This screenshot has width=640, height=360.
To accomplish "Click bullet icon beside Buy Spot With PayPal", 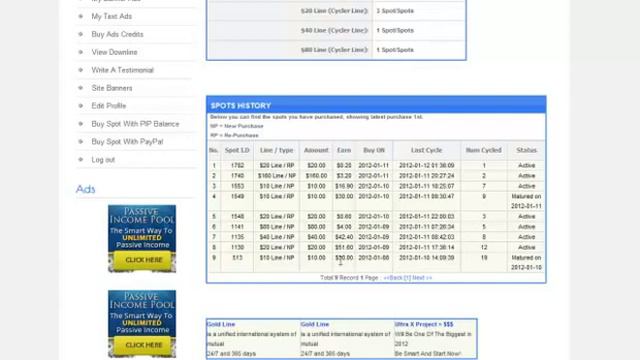I will point(80,142).
